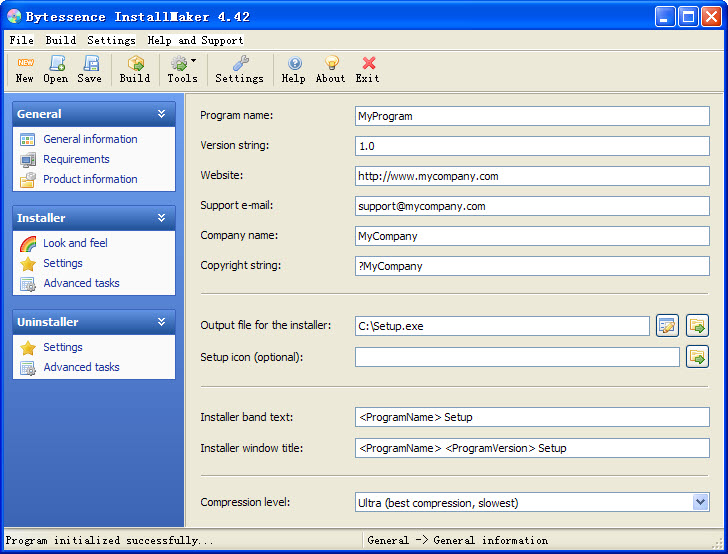Collapse the Uninstaller sidebar section

[161, 322]
